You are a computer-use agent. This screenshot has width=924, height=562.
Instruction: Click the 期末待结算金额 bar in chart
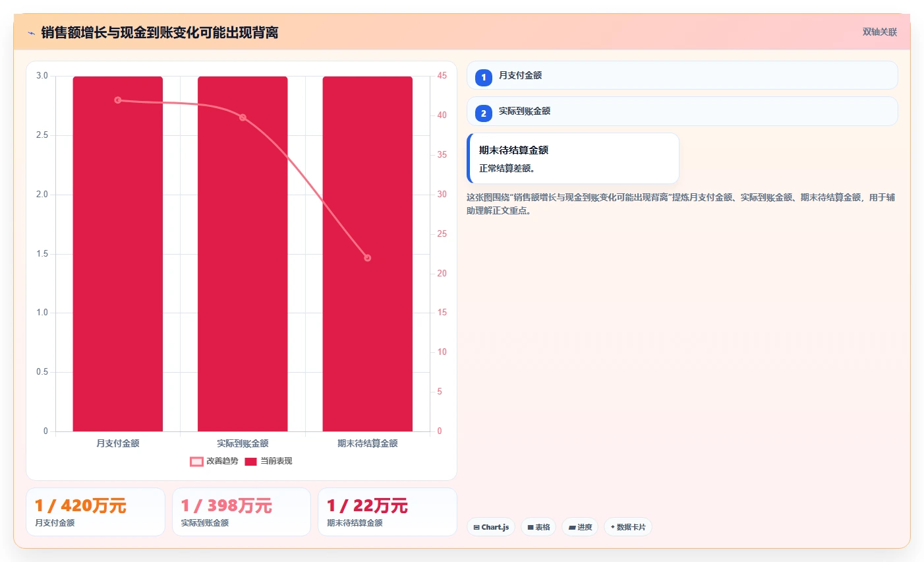click(x=368, y=254)
